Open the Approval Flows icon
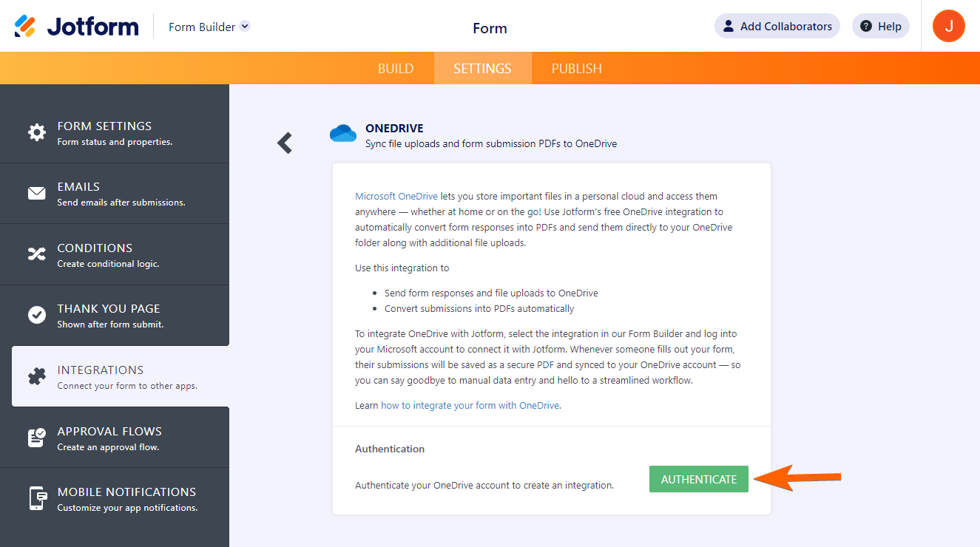 pyautogui.click(x=37, y=438)
